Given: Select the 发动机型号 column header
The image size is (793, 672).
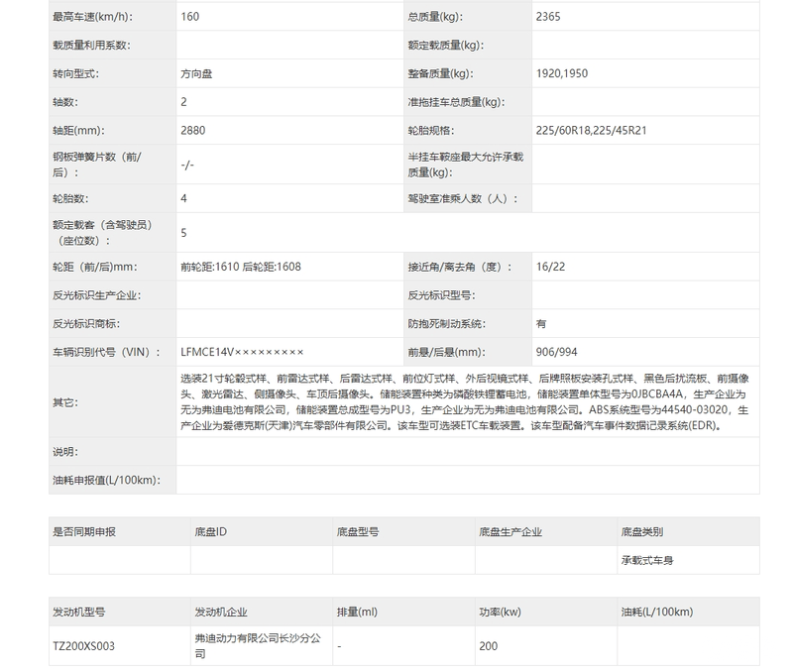Looking at the screenshot, I should pyautogui.click(x=79, y=612).
